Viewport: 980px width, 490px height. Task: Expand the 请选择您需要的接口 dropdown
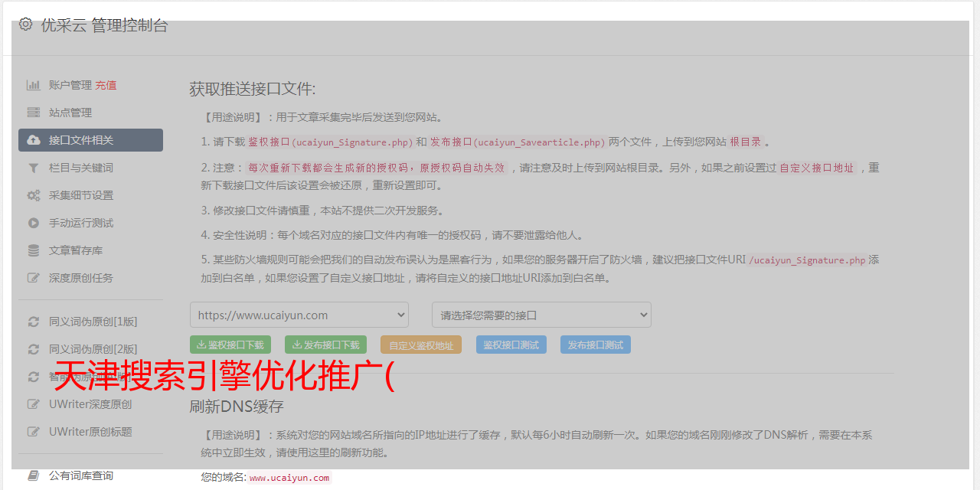541,315
